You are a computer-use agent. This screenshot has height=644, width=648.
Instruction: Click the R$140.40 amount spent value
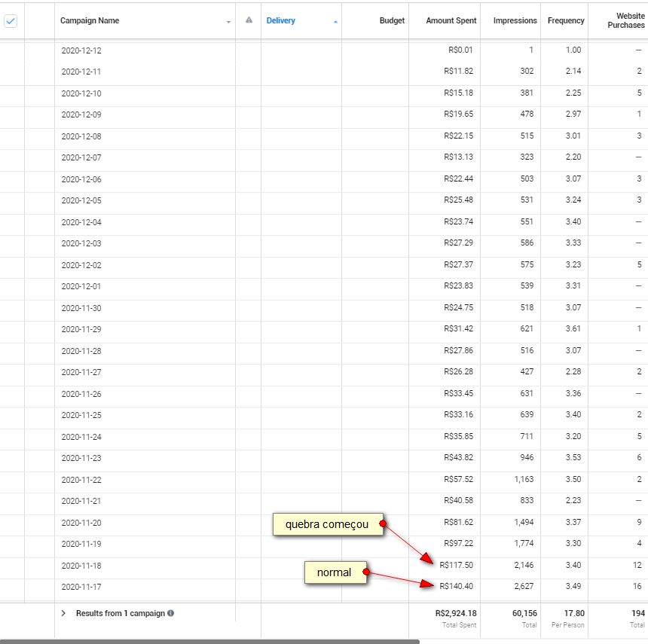point(457,586)
